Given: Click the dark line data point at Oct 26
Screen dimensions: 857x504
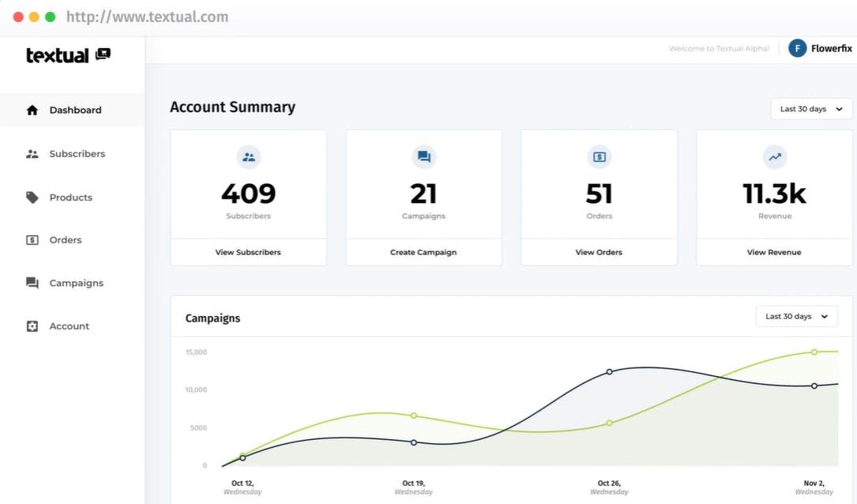Looking at the screenshot, I should [610, 372].
